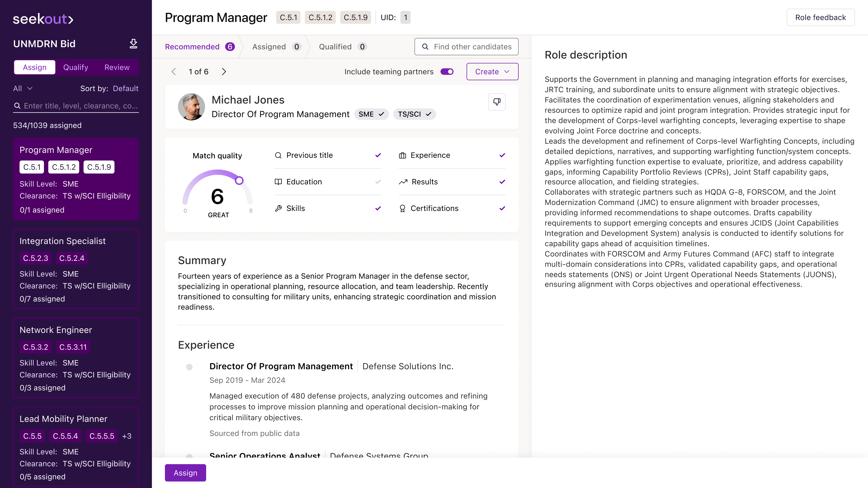Click the C.5.1.9 tag in the header
The height and width of the screenshot is (488, 868).
(356, 18)
